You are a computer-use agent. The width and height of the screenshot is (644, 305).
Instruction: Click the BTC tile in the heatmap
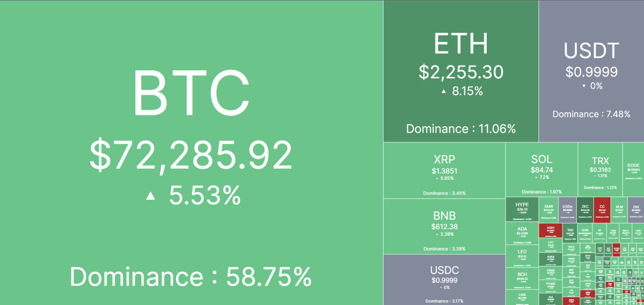click(191, 152)
